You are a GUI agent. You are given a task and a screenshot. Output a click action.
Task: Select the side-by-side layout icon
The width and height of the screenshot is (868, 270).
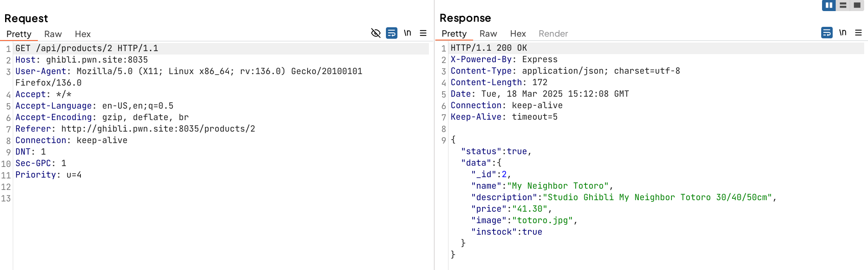click(x=829, y=5)
